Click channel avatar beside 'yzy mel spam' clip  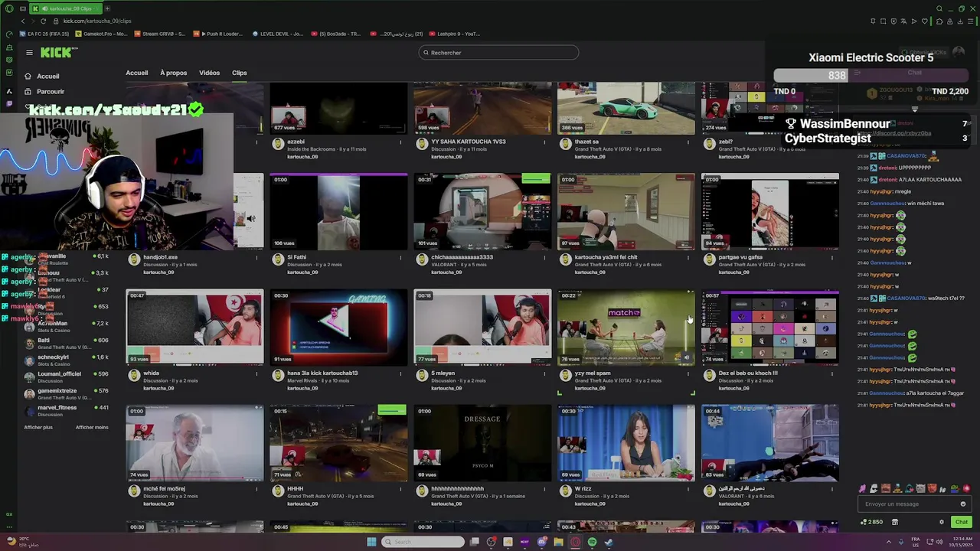point(566,375)
